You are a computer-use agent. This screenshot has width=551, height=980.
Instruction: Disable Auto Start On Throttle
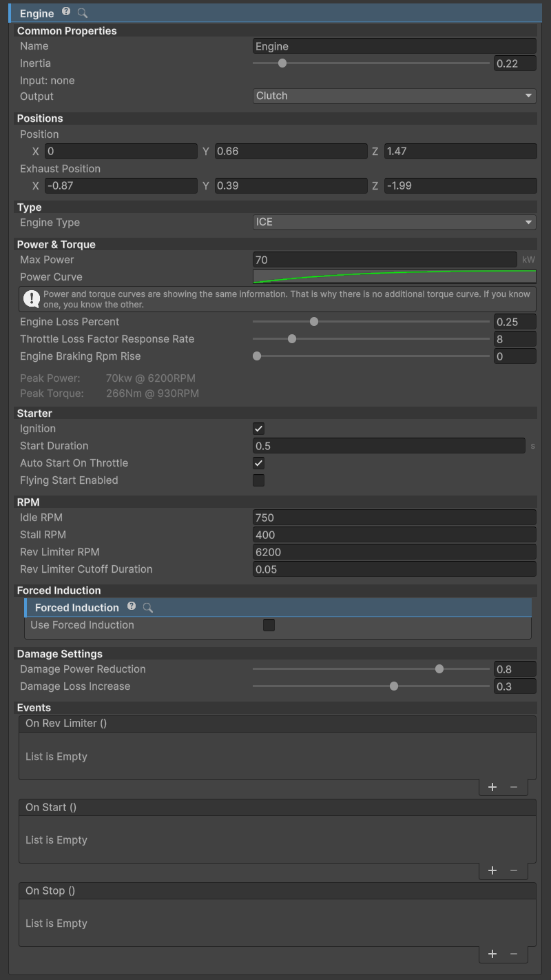coord(259,463)
